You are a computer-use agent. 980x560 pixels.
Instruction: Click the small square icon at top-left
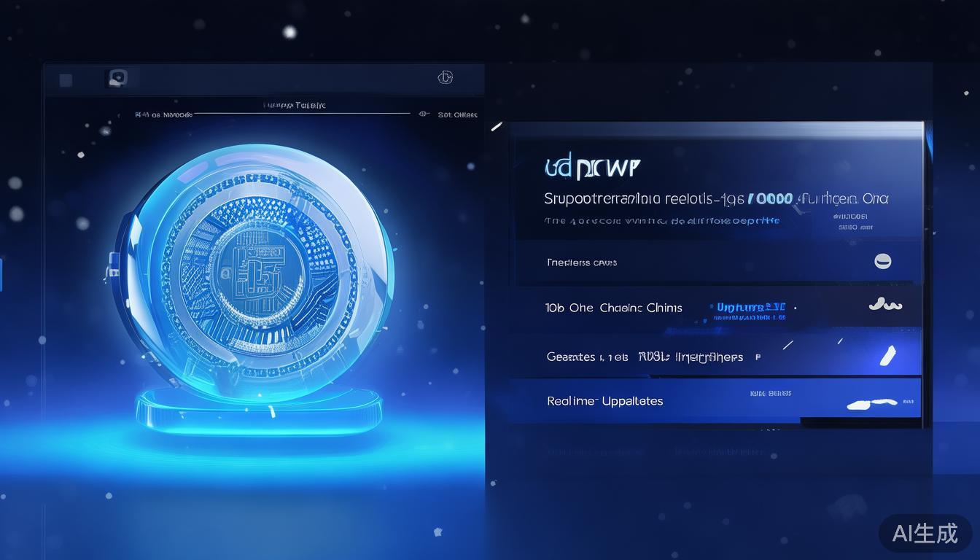[66, 80]
